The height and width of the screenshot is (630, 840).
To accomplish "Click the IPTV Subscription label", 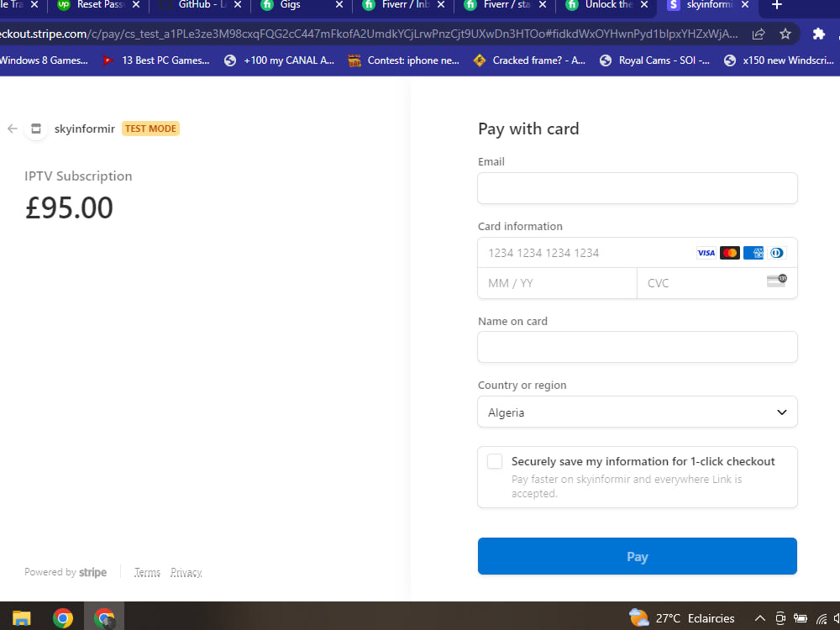I will 78,176.
